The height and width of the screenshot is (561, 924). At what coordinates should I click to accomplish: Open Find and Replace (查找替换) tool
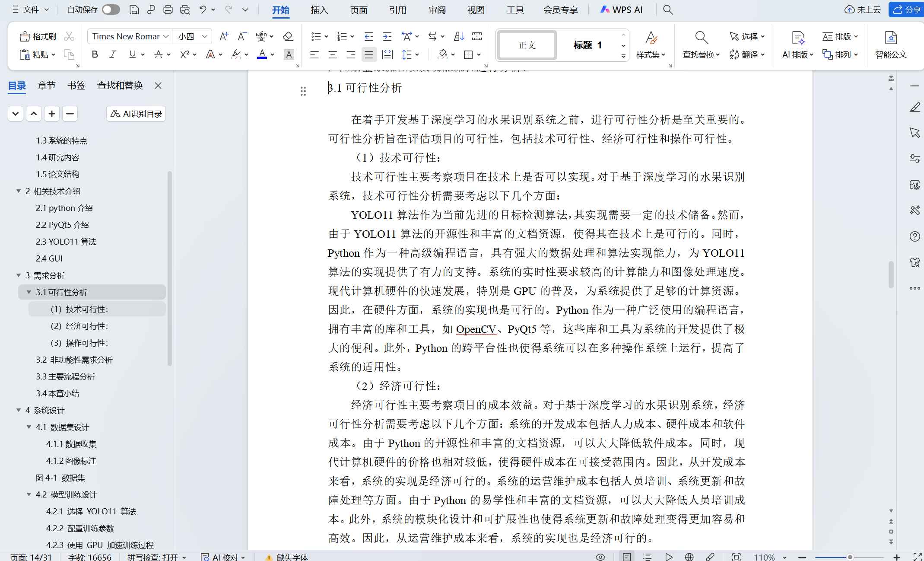(701, 45)
